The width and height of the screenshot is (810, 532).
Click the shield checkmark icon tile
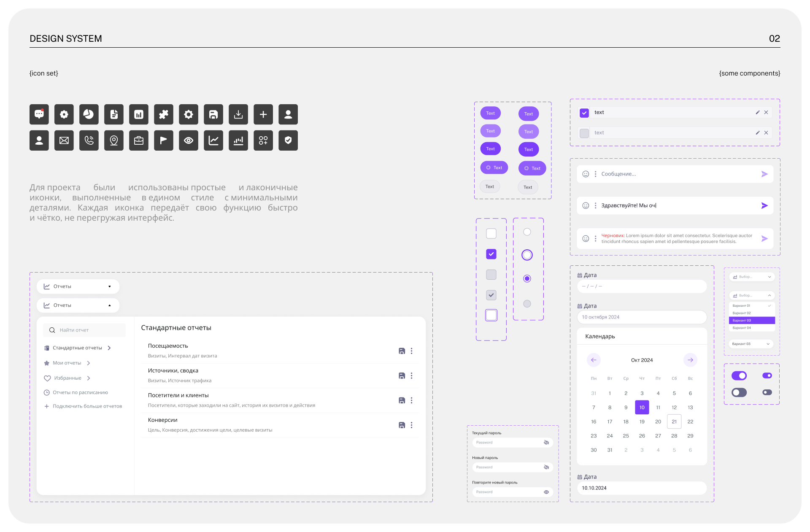click(288, 140)
